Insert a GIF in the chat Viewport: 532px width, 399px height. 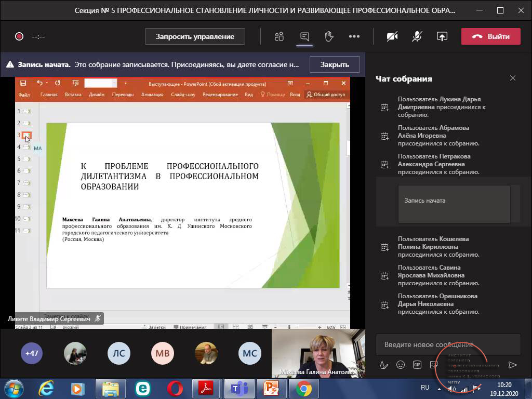pos(417,365)
